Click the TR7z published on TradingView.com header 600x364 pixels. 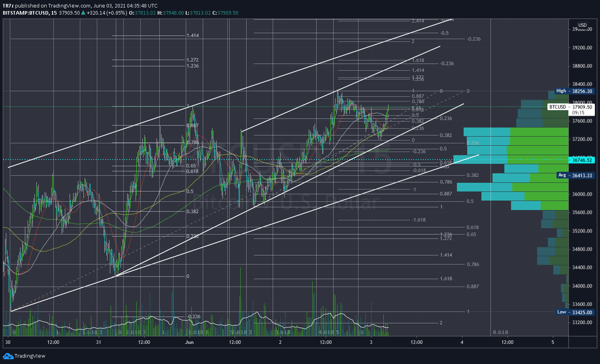click(80, 6)
